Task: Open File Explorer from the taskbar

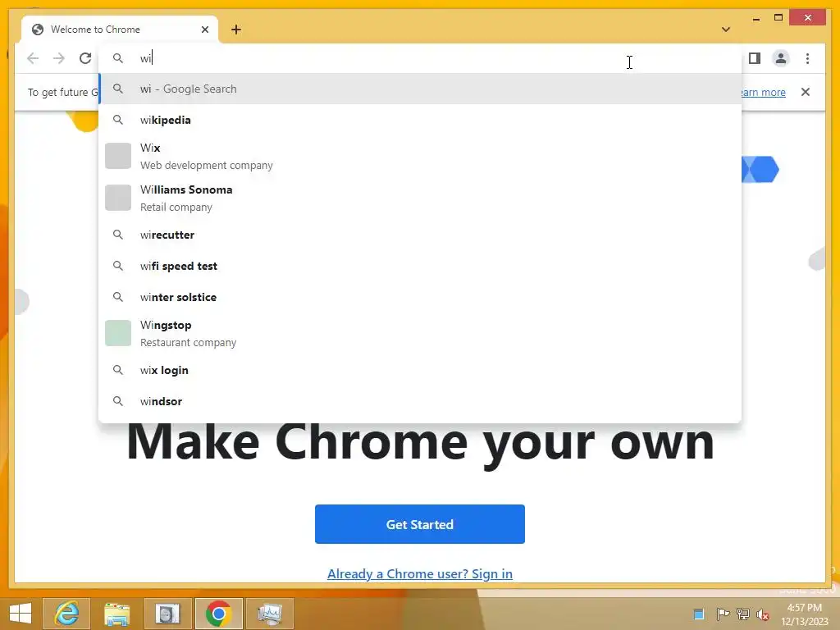Action: [x=116, y=614]
